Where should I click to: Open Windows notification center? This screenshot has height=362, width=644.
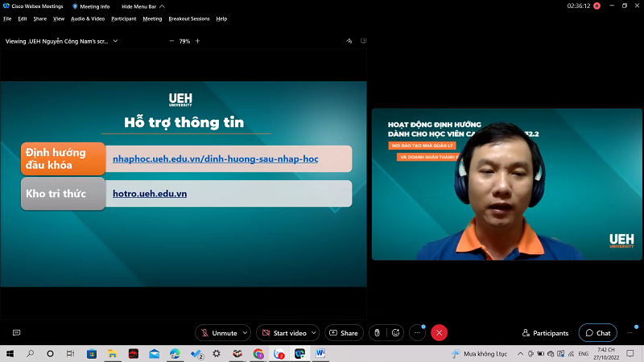click(x=630, y=353)
